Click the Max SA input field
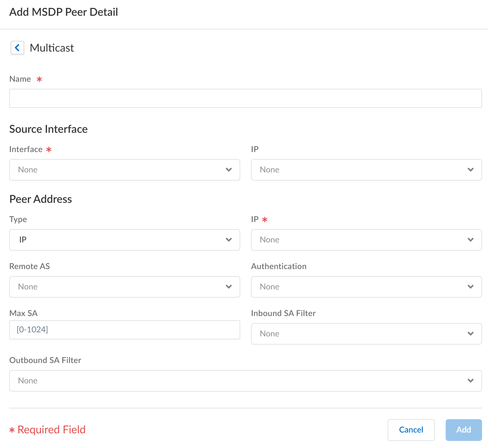 (125, 330)
